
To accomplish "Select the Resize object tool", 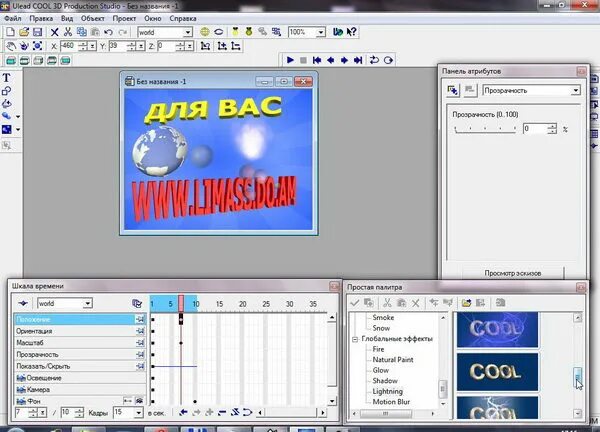I will click(38, 46).
